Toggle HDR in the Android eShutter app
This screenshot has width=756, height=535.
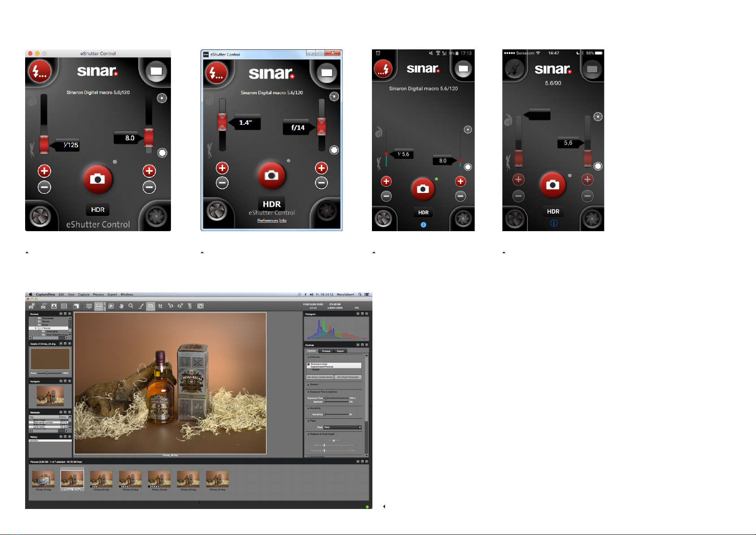point(423,212)
